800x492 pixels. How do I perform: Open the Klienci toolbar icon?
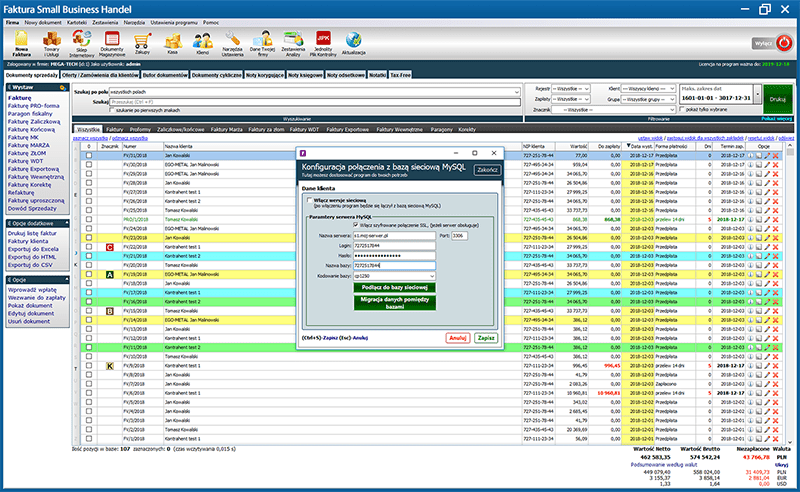[x=203, y=43]
